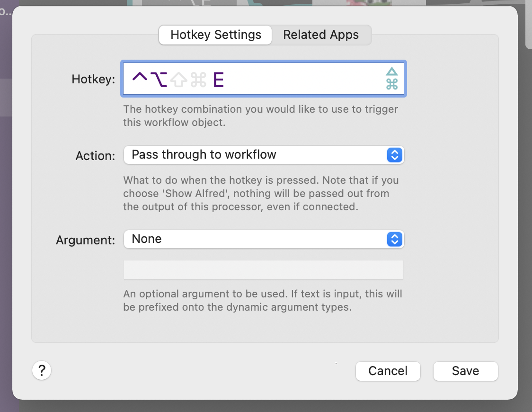The height and width of the screenshot is (412, 532).
Task: Select the Hotkey Settings tab
Action: [216, 35]
